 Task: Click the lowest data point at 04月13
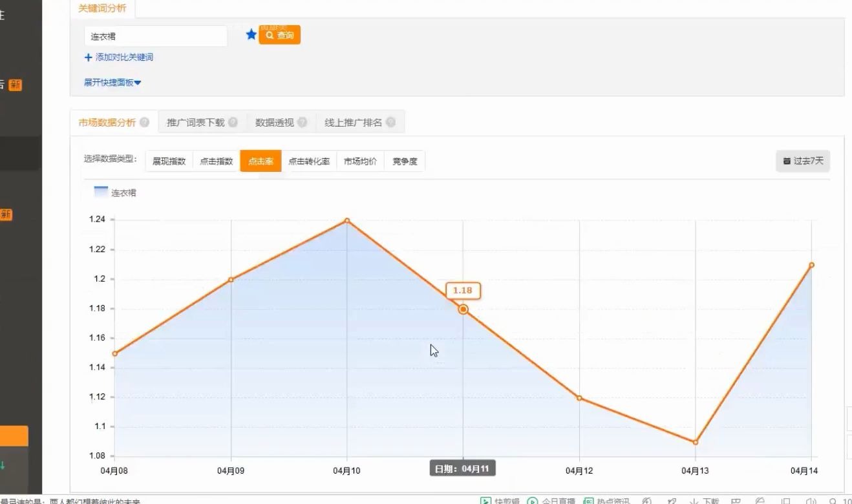point(696,442)
